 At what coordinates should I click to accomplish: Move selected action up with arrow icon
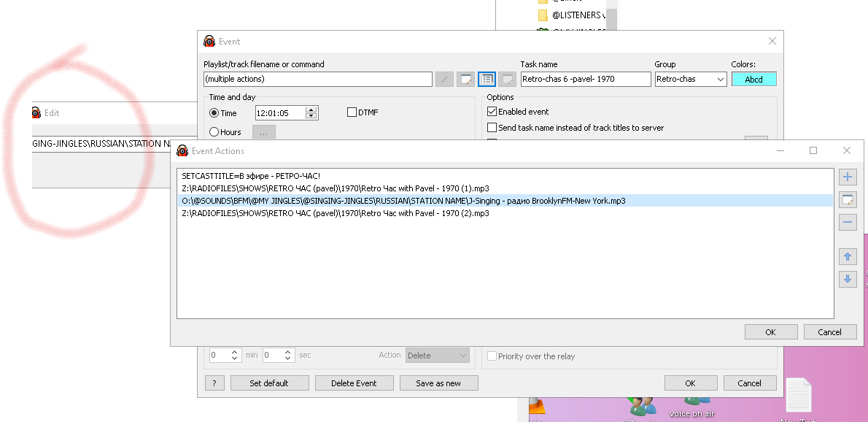pos(848,257)
